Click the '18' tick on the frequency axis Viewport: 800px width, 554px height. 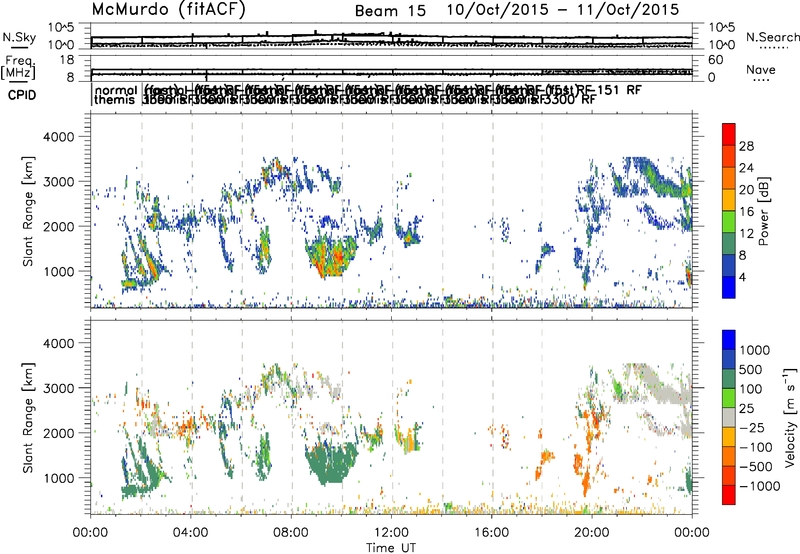click(x=67, y=60)
